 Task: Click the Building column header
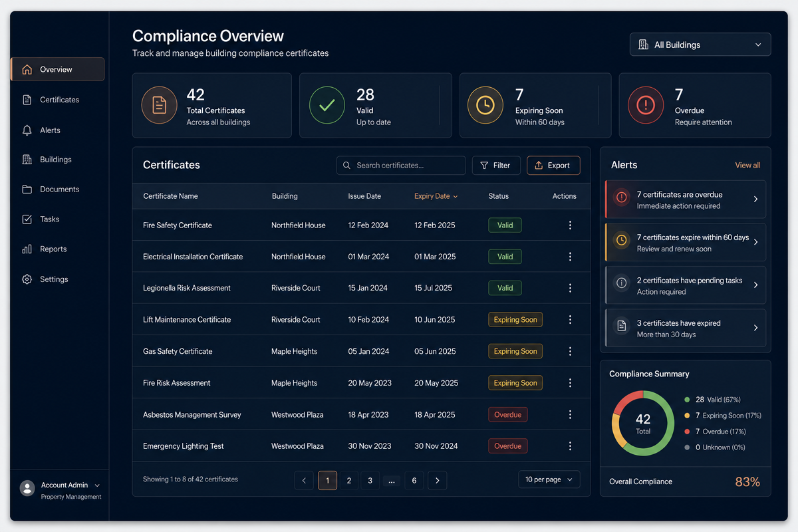pos(285,196)
